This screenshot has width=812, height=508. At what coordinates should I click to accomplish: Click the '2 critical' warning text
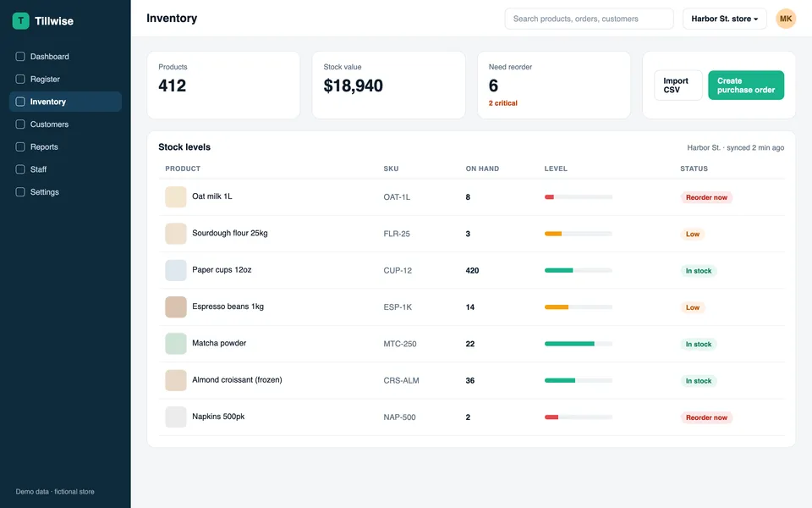click(x=502, y=103)
